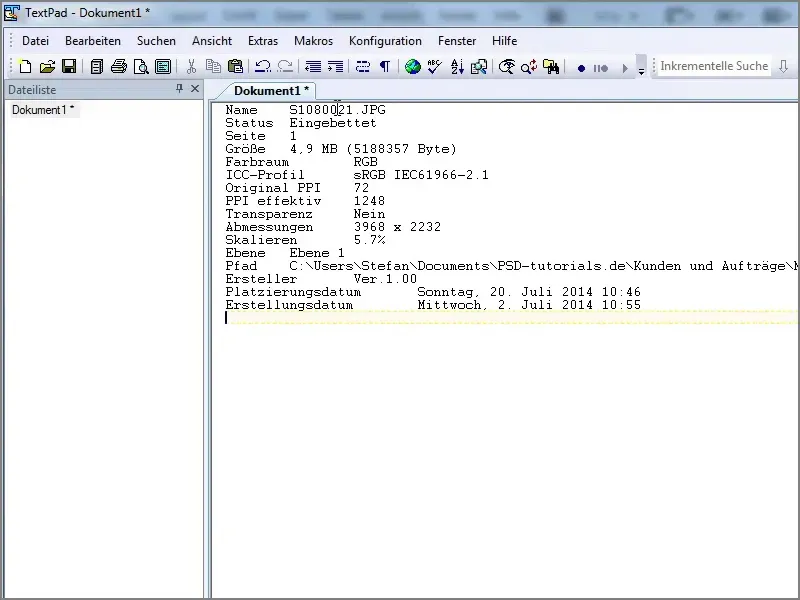Undo the last action in the toolbar
800x600 pixels.
tap(263, 67)
